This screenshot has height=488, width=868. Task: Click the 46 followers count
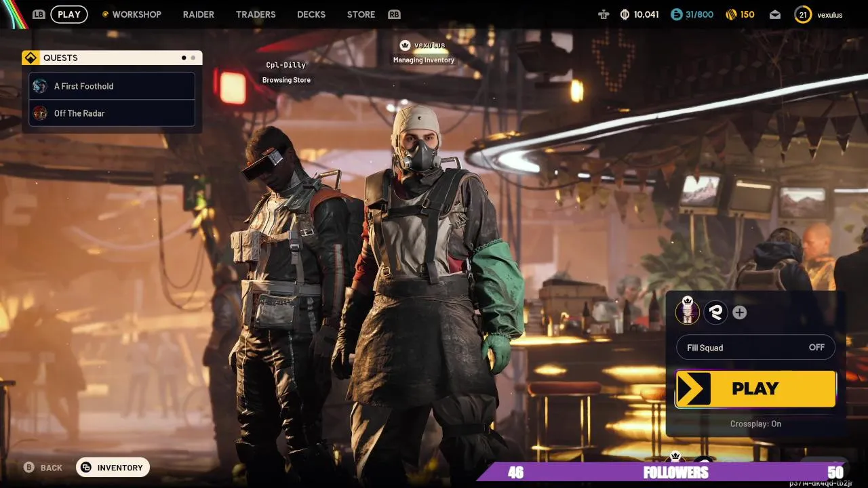[x=516, y=472]
